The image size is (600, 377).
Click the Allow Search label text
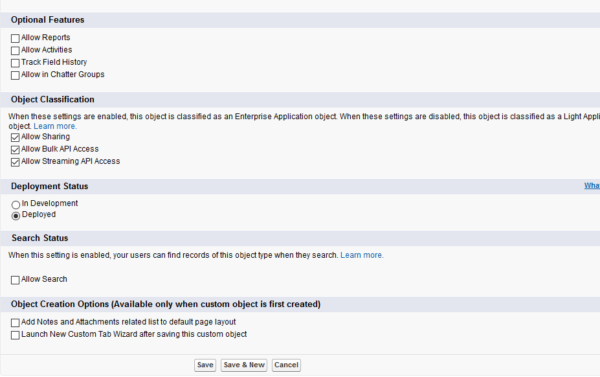pos(44,279)
